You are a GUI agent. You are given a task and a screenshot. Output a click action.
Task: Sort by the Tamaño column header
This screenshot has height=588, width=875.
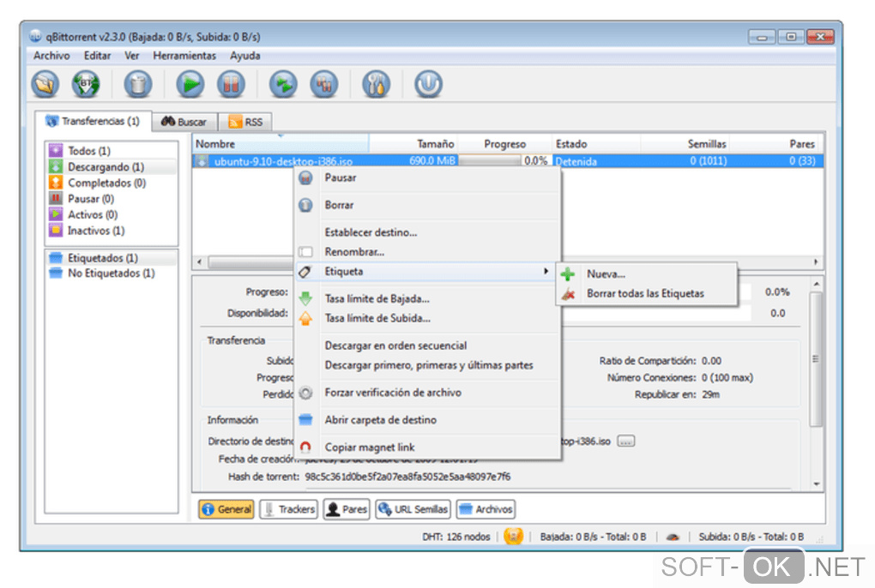pos(413,144)
